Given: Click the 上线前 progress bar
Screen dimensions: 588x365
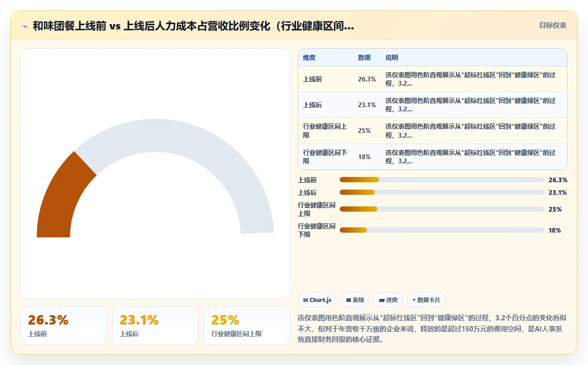Looking at the screenshot, I should click(442, 180).
